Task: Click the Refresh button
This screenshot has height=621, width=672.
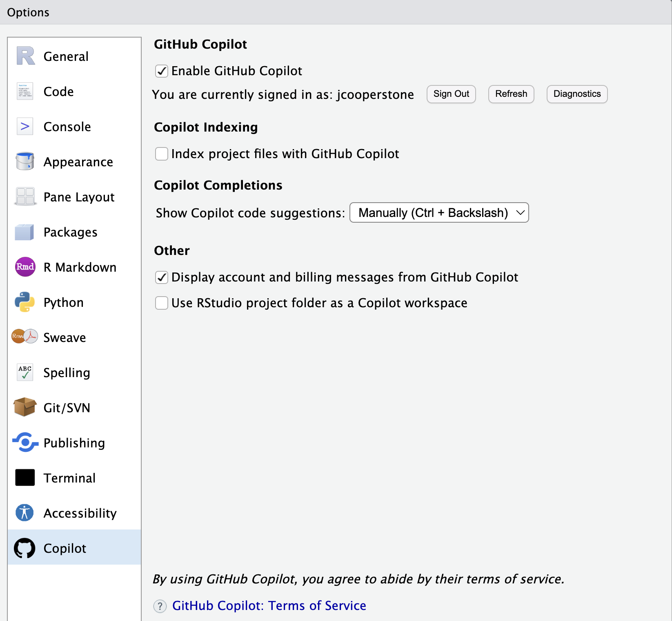Action: (511, 94)
